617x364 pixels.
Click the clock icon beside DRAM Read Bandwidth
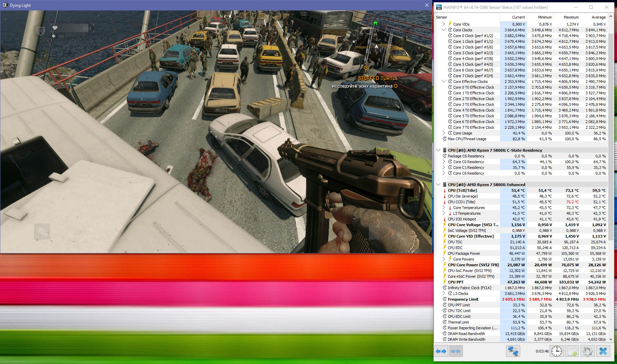[445, 334]
